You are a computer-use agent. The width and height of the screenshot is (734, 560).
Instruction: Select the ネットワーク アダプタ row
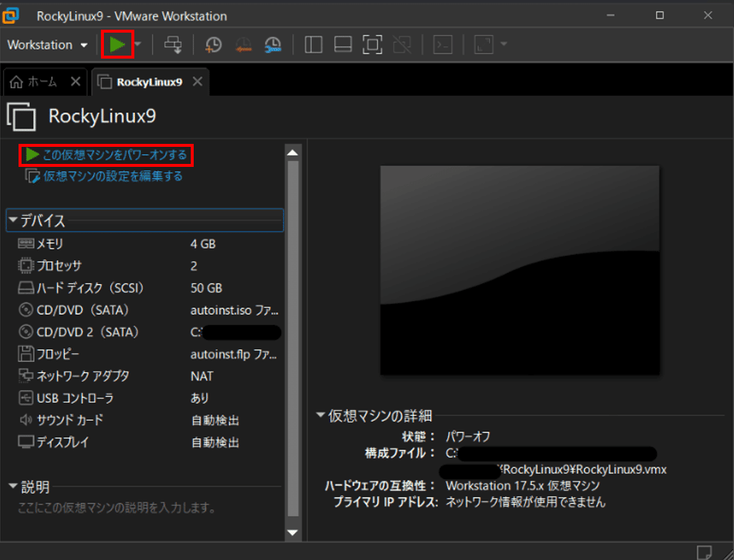[145, 376]
